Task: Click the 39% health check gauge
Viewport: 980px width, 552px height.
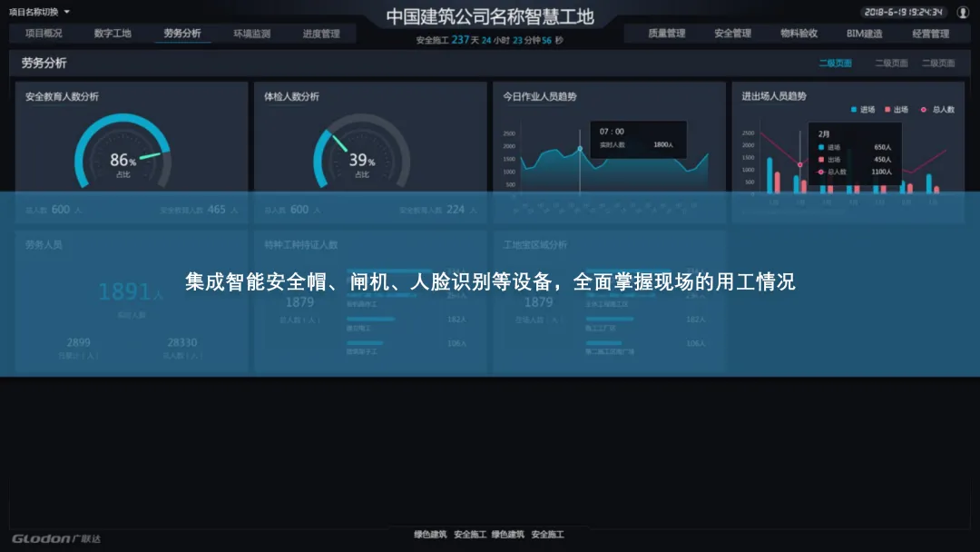Action: (361, 152)
